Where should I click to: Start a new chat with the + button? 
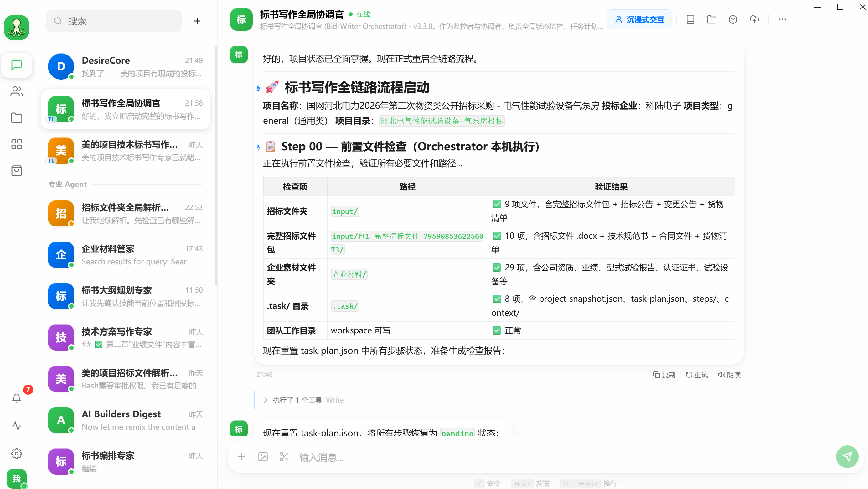(x=197, y=21)
